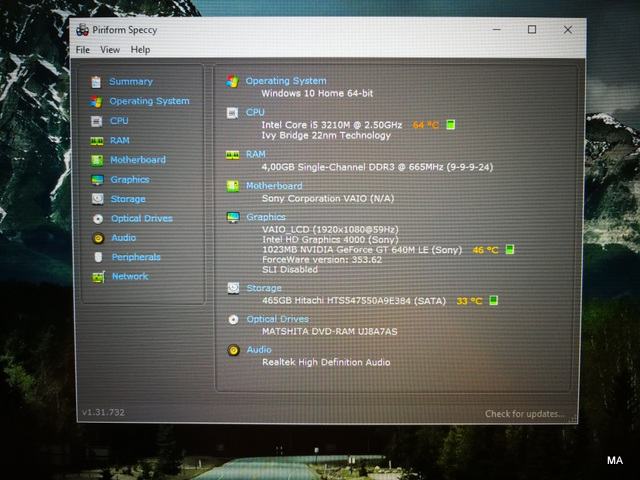Click the Audio speaker icon in summary pane

click(233, 350)
